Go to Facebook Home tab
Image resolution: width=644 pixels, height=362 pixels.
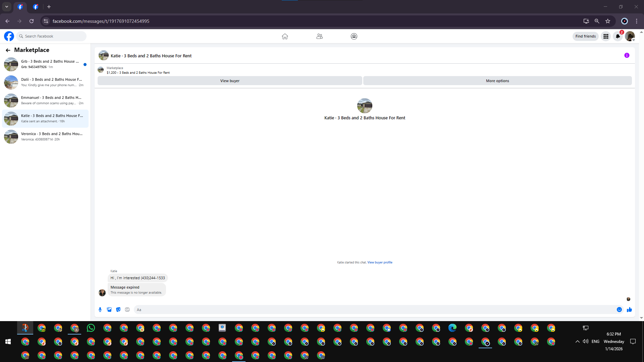click(x=285, y=36)
